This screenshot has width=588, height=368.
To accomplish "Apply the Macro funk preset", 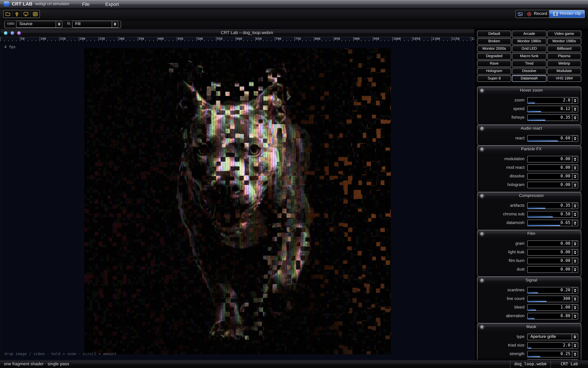I will (x=529, y=56).
